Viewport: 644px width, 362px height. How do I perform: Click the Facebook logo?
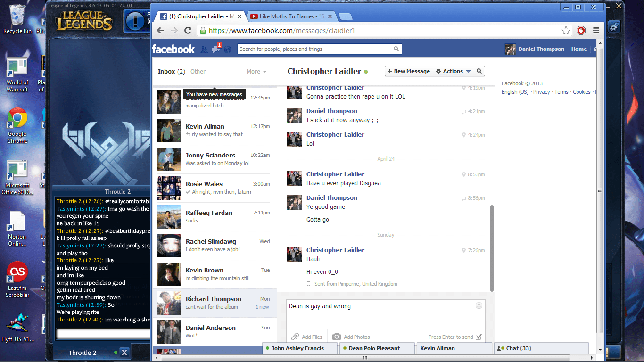point(173,49)
